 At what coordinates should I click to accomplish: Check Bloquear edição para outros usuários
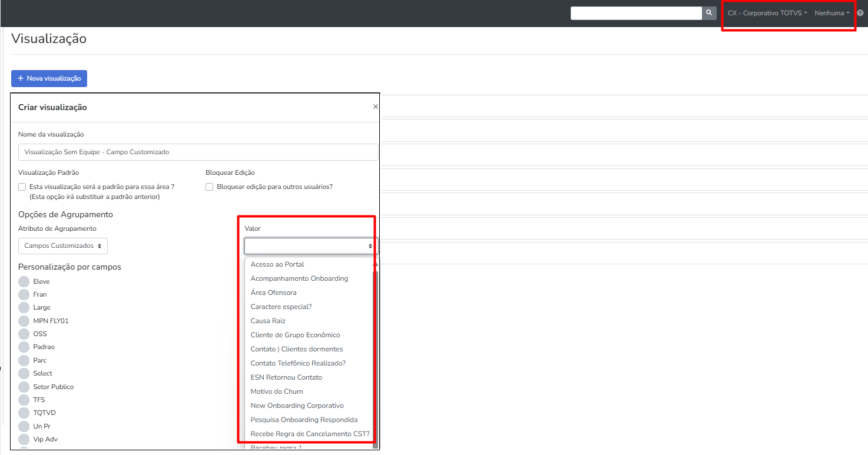point(209,187)
